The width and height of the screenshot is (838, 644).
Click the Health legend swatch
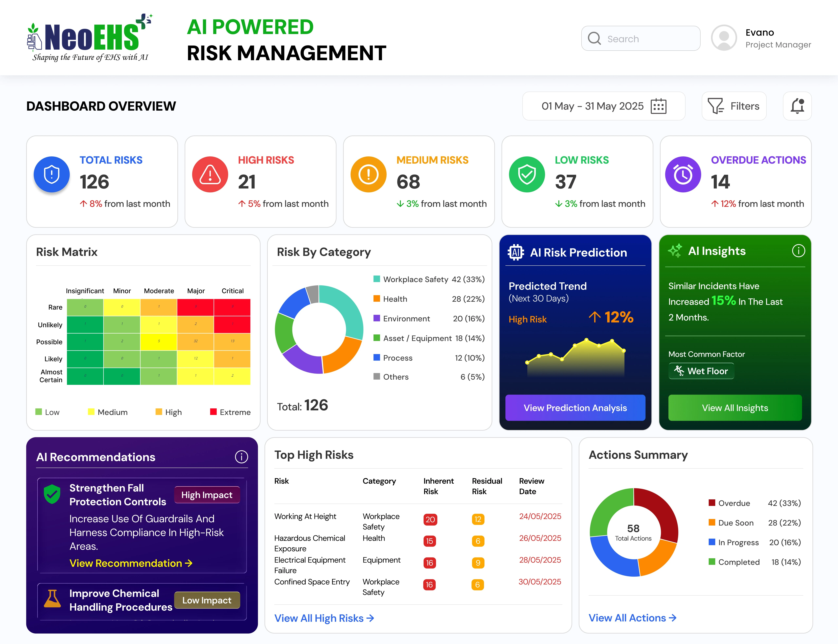coord(377,298)
